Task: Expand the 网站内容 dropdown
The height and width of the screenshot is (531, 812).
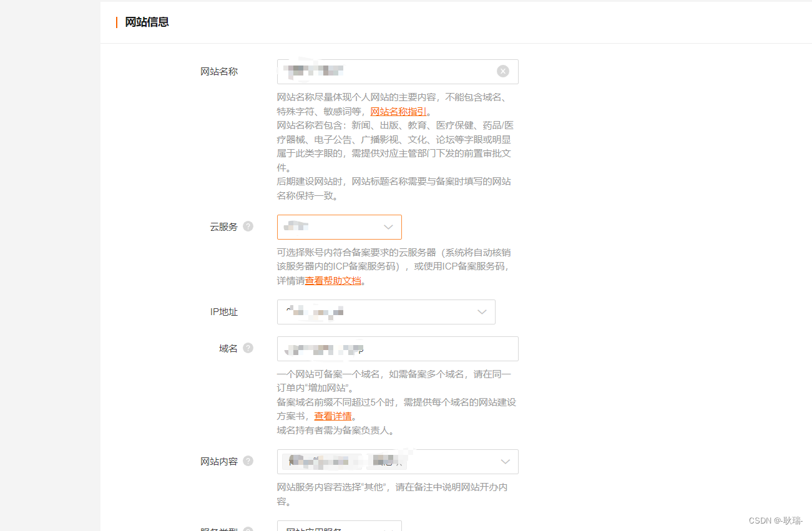Action: (398, 462)
